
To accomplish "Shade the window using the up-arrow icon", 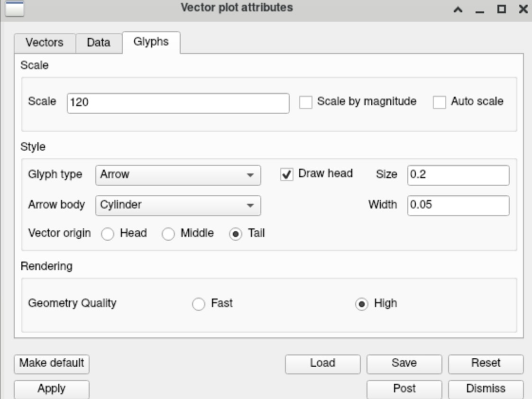I will [x=458, y=9].
